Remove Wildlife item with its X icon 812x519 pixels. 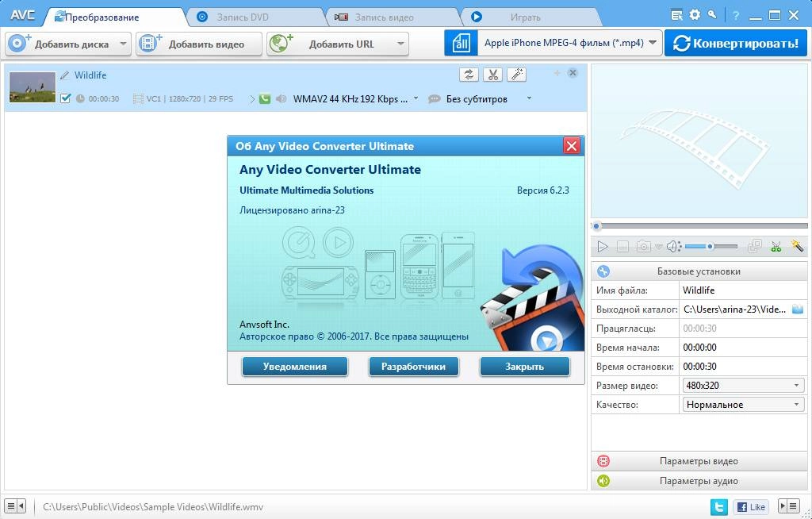573,73
